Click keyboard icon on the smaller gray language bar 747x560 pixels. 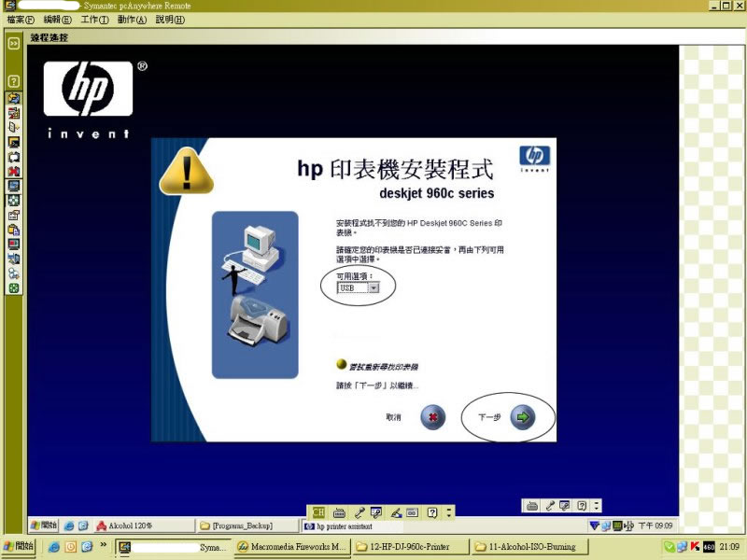click(x=532, y=506)
